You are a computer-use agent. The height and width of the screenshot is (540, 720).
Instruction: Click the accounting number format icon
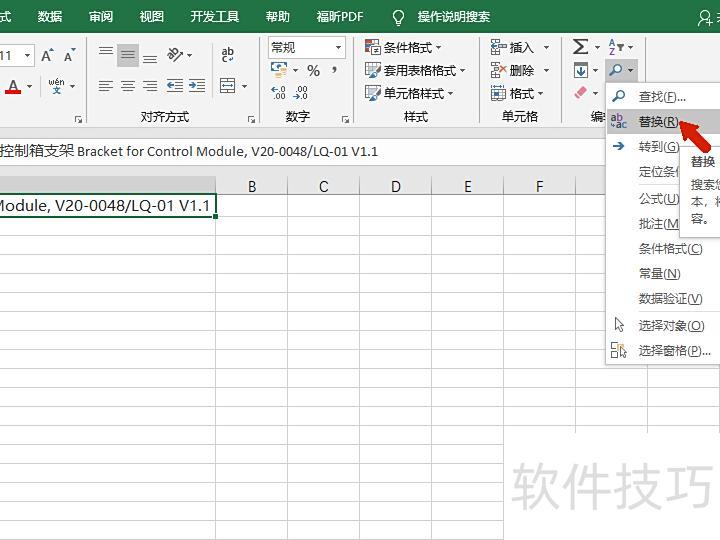point(279,70)
